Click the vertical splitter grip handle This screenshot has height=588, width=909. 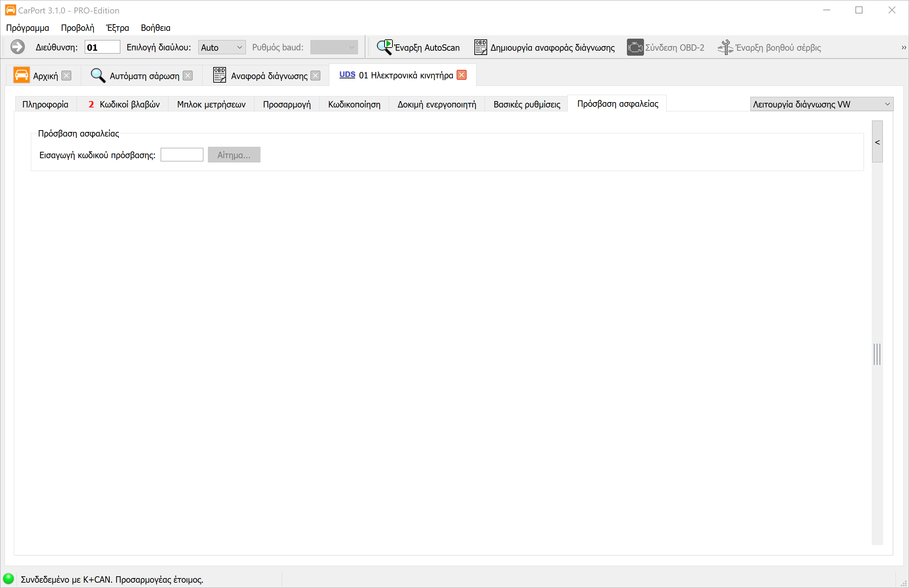(x=877, y=354)
